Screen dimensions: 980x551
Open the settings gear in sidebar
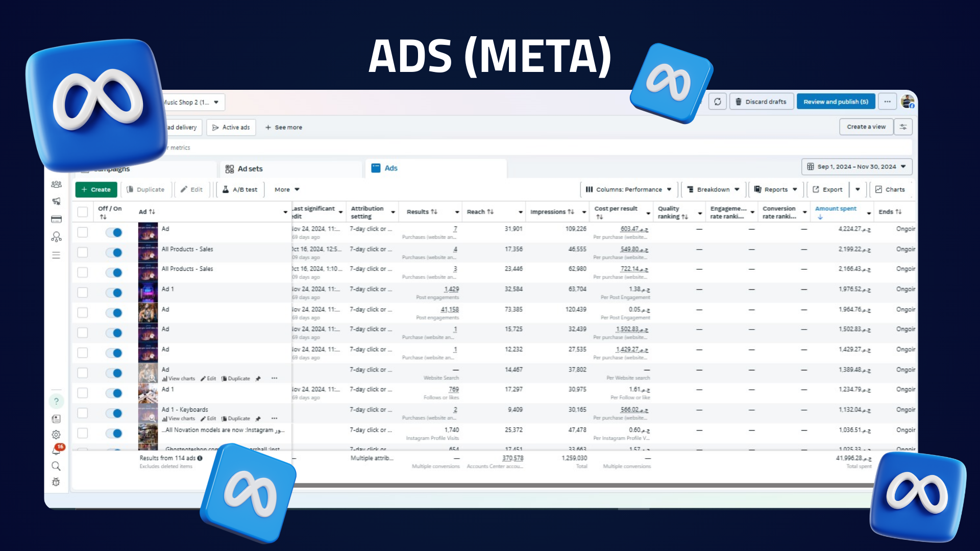[x=56, y=435]
